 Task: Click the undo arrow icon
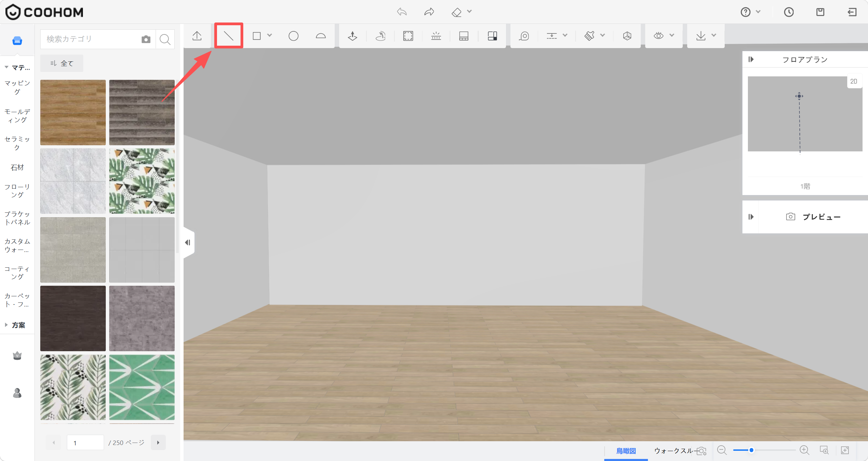pos(402,12)
